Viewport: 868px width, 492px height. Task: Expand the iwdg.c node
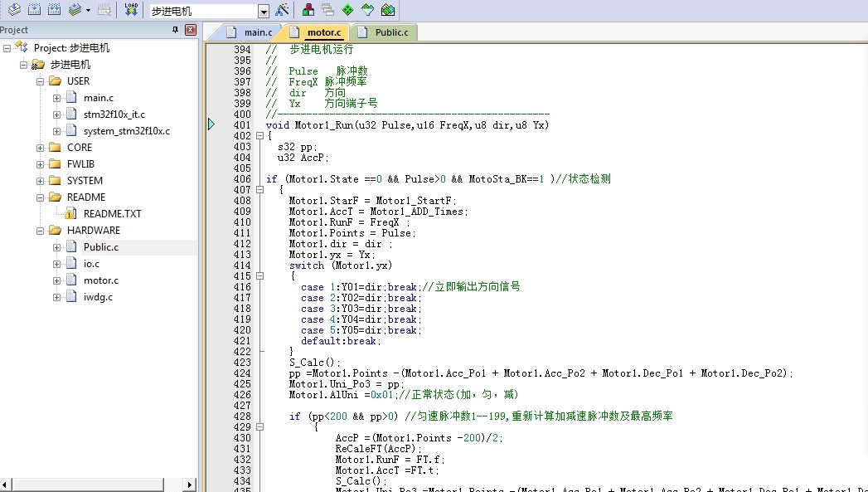(x=56, y=298)
